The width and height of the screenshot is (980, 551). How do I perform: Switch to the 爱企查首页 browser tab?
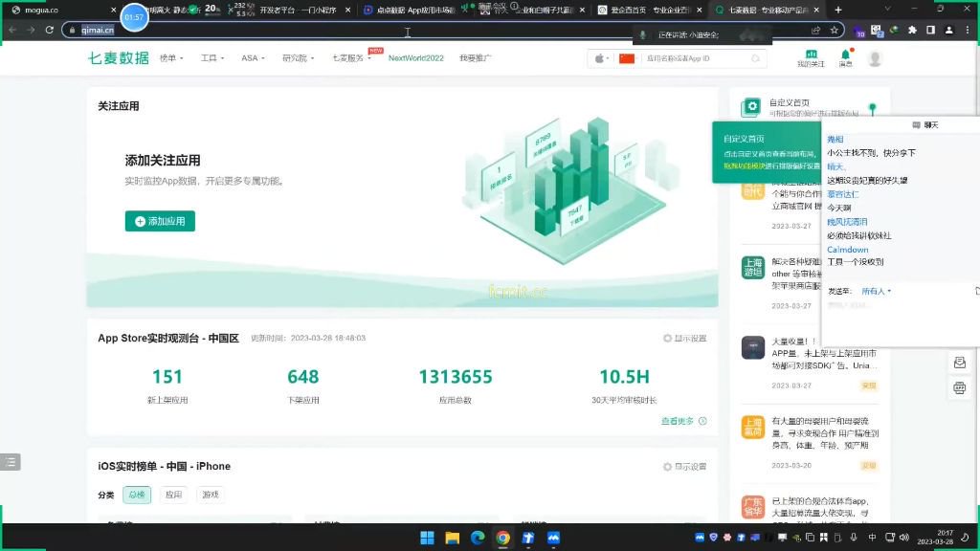click(x=649, y=10)
